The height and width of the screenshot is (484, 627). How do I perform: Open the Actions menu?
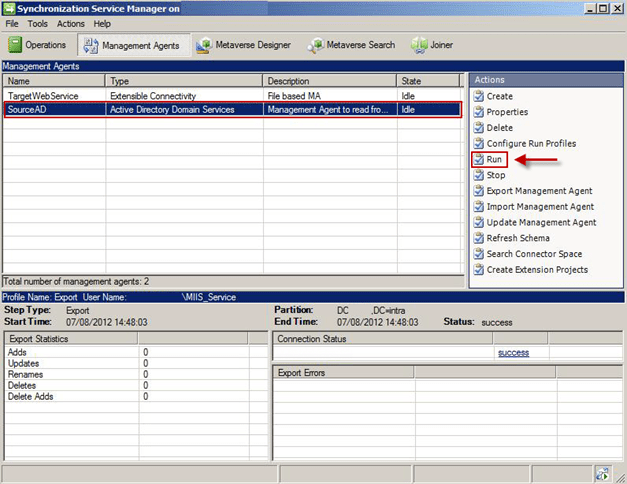(x=71, y=23)
